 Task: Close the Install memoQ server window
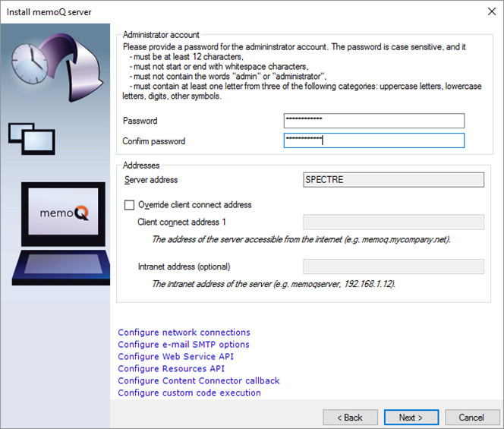tap(492, 11)
